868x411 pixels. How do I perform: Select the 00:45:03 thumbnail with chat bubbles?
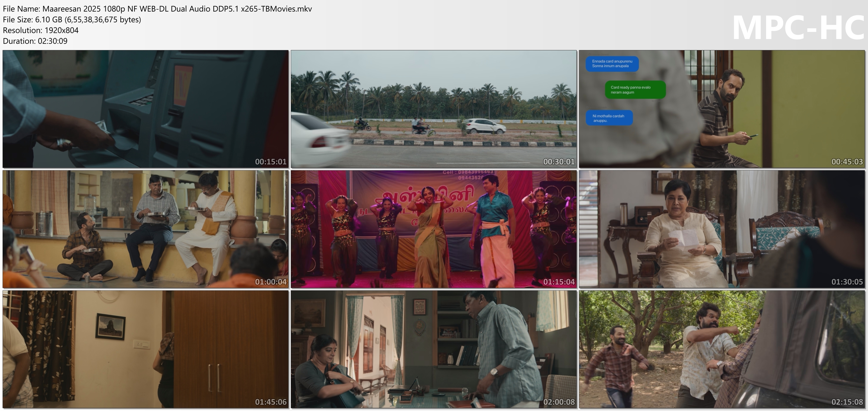[x=722, y=109]
